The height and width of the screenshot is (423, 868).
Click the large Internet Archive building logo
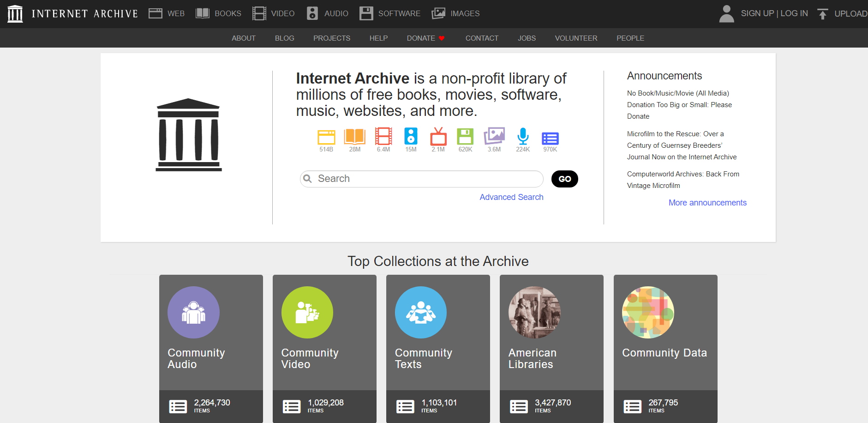(x=189, y=135)
